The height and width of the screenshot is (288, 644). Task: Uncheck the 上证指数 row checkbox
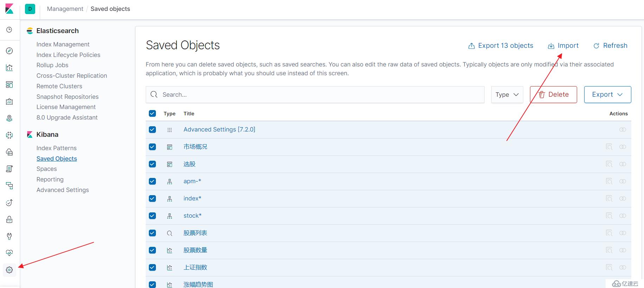152,267
